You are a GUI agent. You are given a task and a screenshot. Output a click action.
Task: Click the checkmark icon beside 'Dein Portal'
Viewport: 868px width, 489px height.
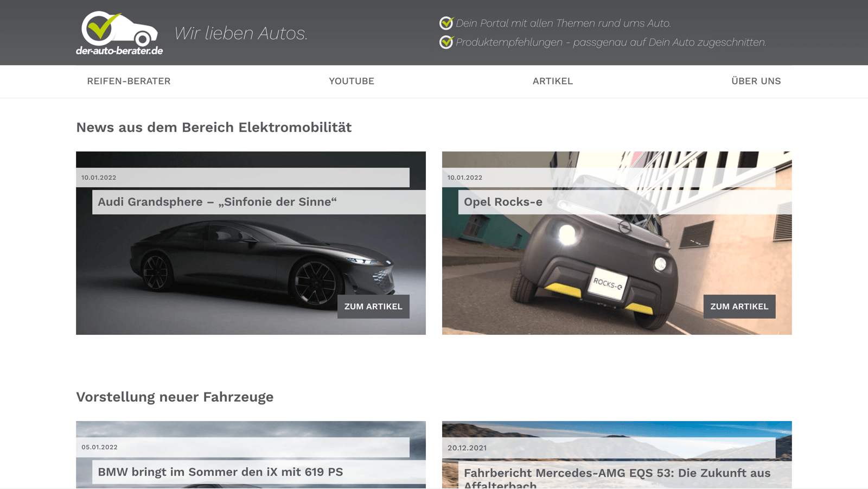pyautogui.click(x=446, y=23)
